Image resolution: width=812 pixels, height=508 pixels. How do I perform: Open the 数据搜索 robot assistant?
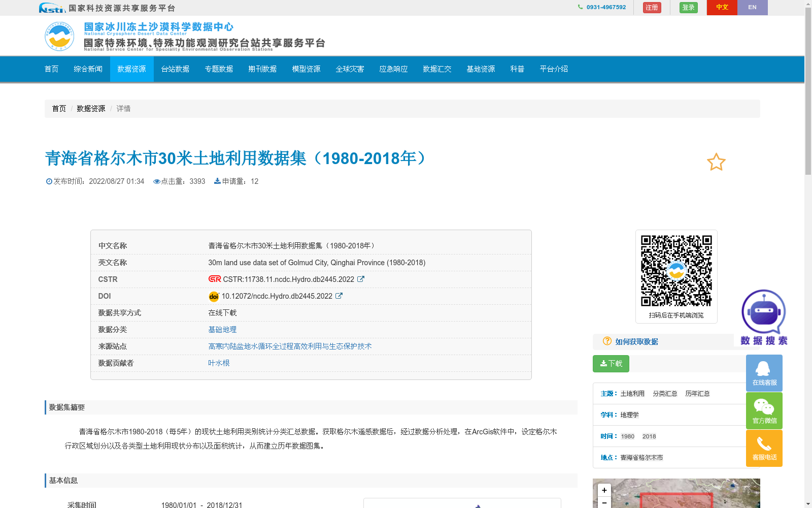click(764, 318)
